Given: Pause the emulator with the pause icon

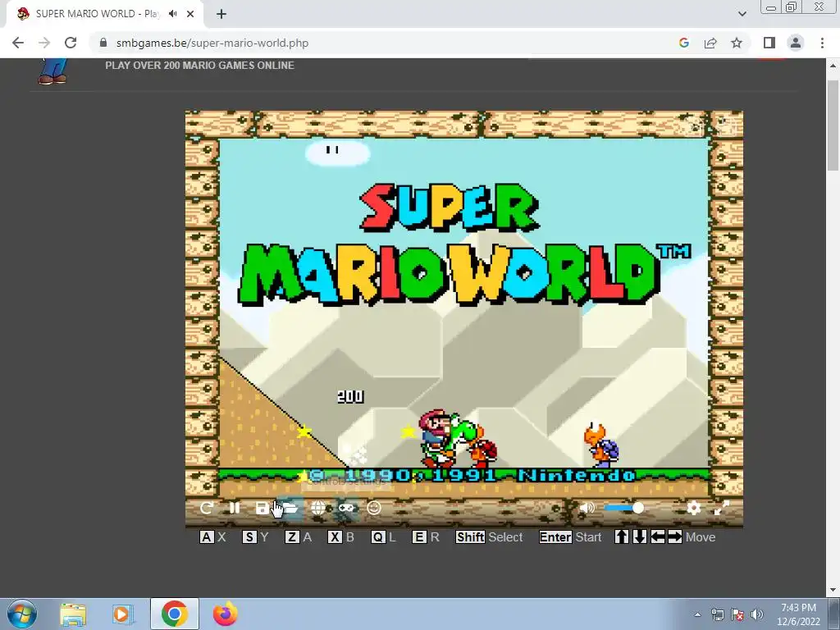Looking at the screenshot, I should point(235,508).
